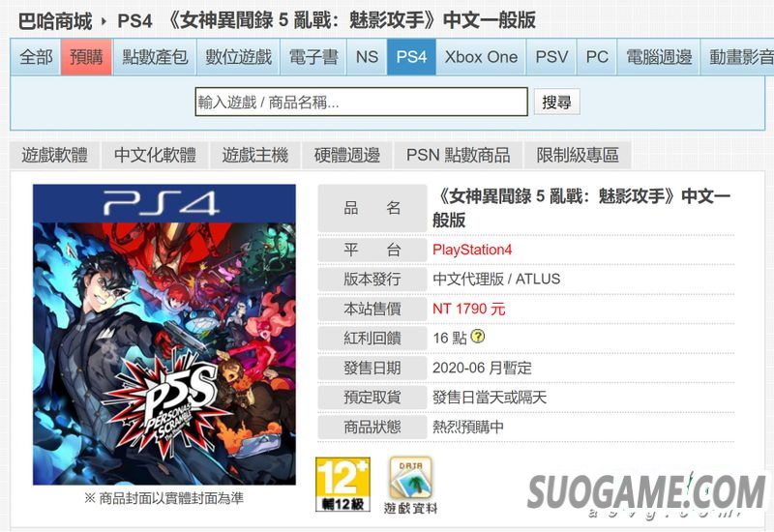Select the 電子書 tab

(x=313, y=57)
